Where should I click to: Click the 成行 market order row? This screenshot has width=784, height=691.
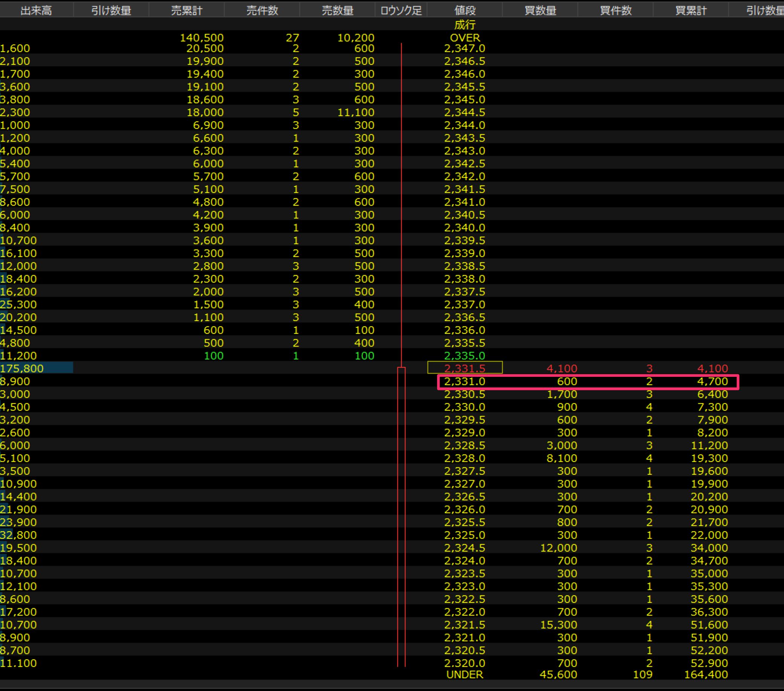[464, 25]
